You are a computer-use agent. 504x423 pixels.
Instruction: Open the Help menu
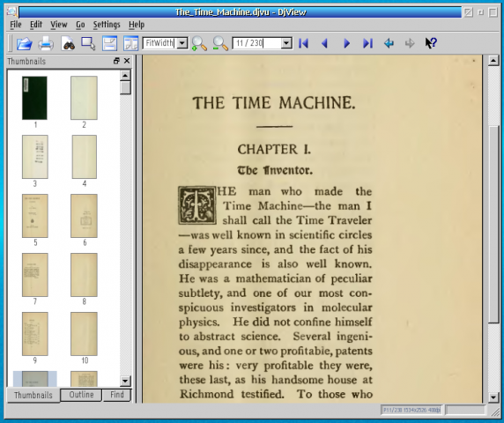tap(137, 25)
